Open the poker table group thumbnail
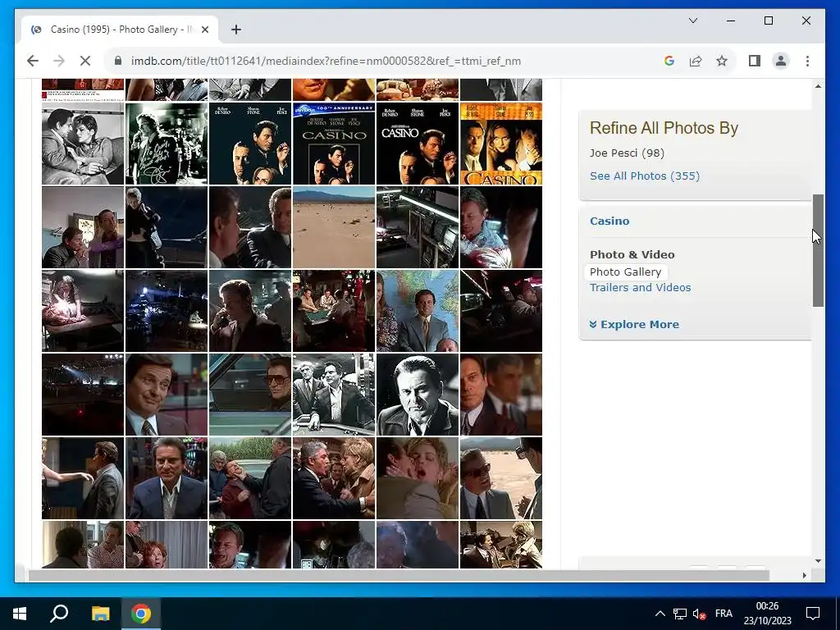The height and width of the screenshot is (630, 840). pos(334,311)
